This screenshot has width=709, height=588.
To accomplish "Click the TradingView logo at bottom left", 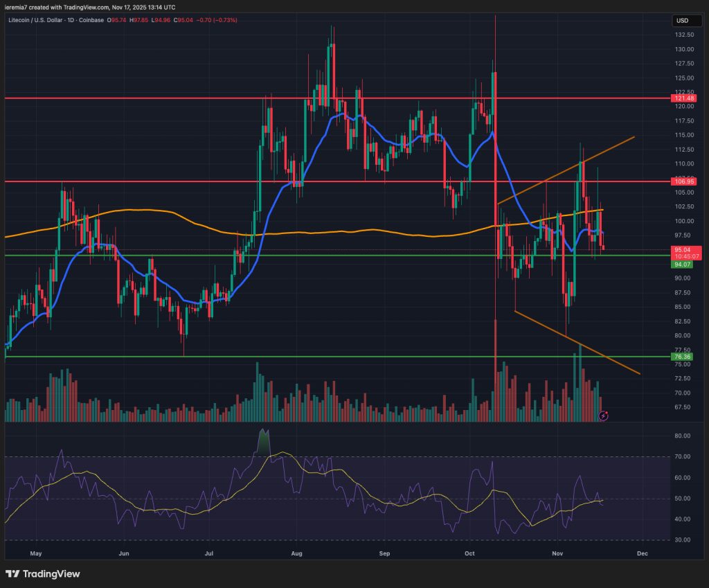I will [42, 574].
